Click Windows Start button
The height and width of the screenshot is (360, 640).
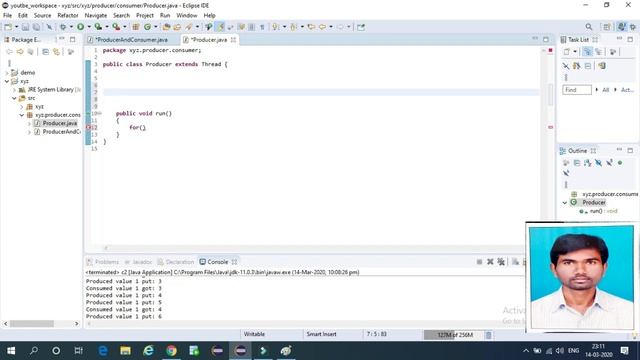click(11, 351)
